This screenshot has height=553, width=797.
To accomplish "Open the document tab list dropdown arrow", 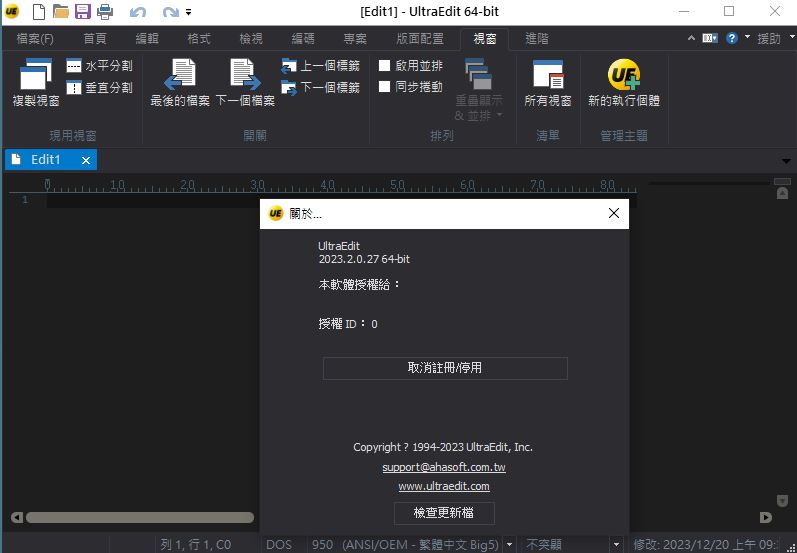I will [x=786, y=161].
